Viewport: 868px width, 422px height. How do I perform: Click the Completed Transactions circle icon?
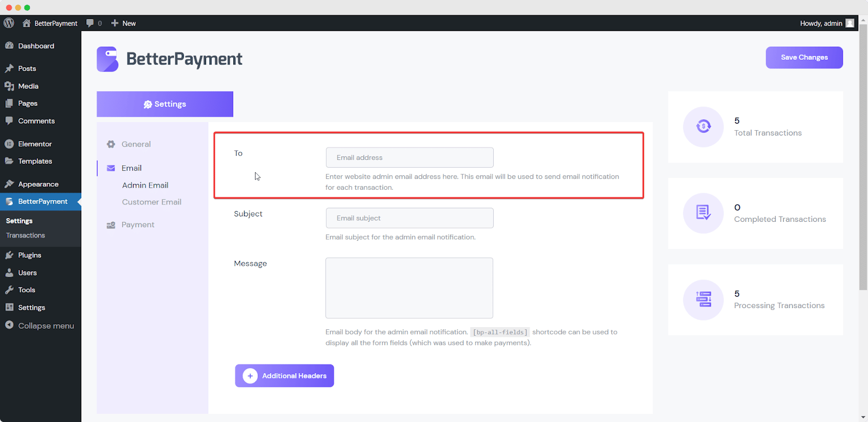[704, 213]
